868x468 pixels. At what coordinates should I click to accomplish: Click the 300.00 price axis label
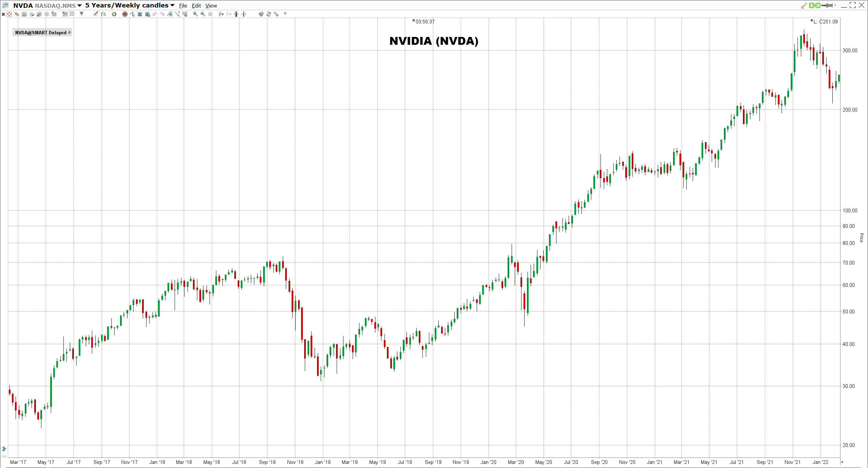click(x=850, y=51)
